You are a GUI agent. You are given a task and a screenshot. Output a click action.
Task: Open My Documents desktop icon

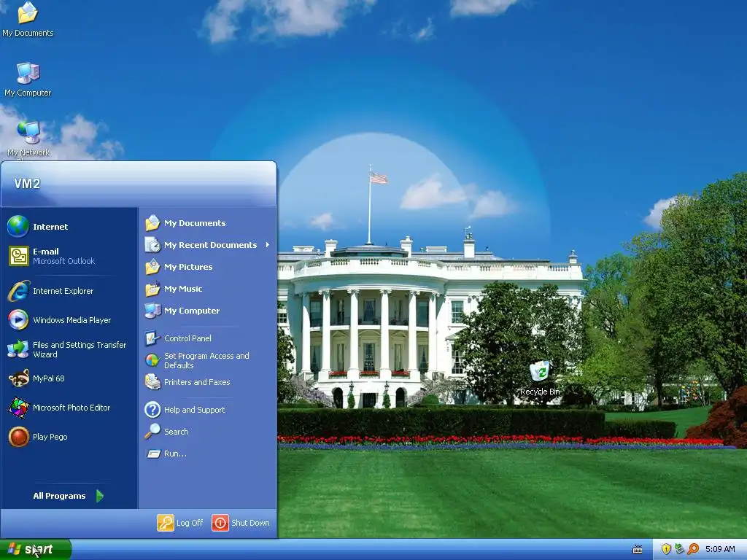pyautogui.click(x=28, y=13)
